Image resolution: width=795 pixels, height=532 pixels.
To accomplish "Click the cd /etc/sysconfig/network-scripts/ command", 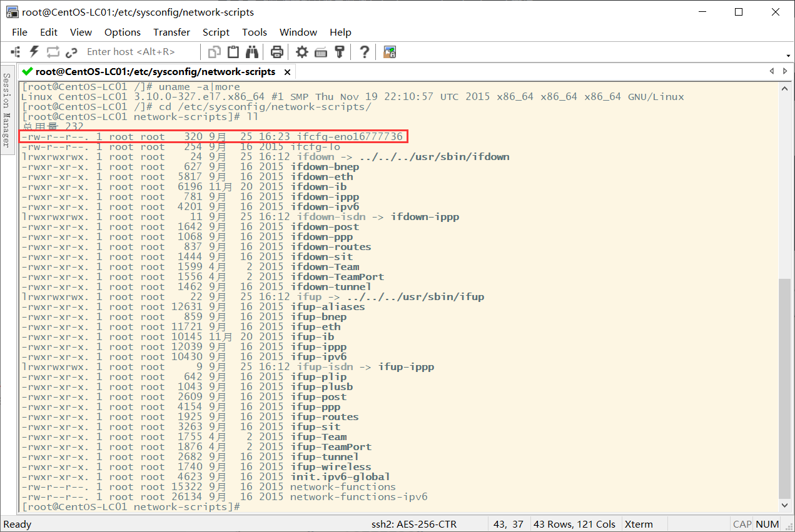I will click(196, 107).
